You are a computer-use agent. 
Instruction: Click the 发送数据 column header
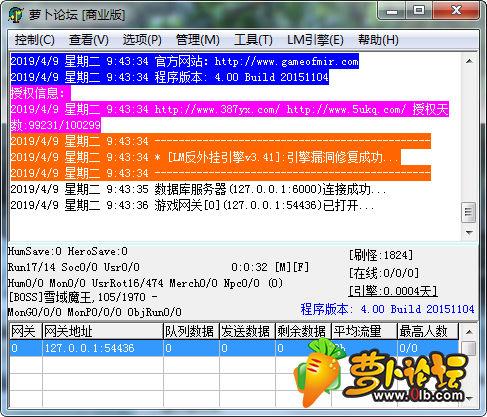(247, 331)
